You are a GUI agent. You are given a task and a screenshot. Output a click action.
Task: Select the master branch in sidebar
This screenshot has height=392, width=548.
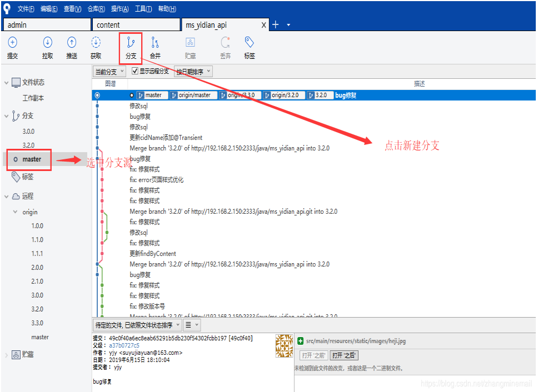(32, 159)
